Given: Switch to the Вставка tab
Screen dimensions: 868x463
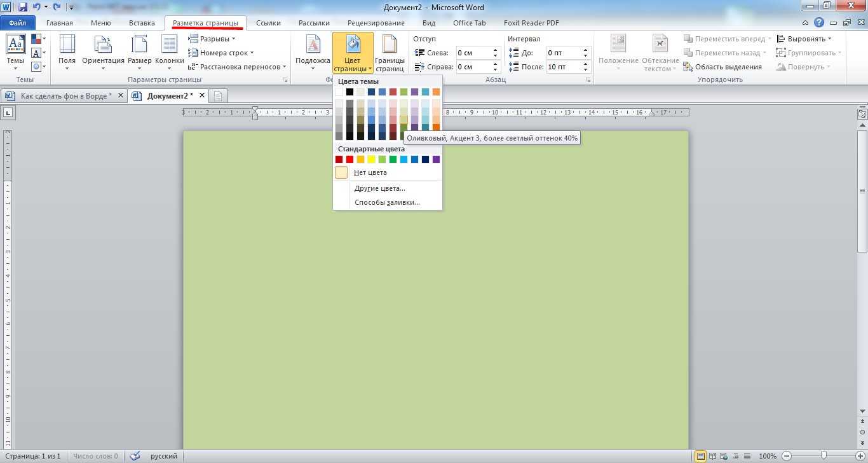Looking at the screenshot, I should [142, 23].
